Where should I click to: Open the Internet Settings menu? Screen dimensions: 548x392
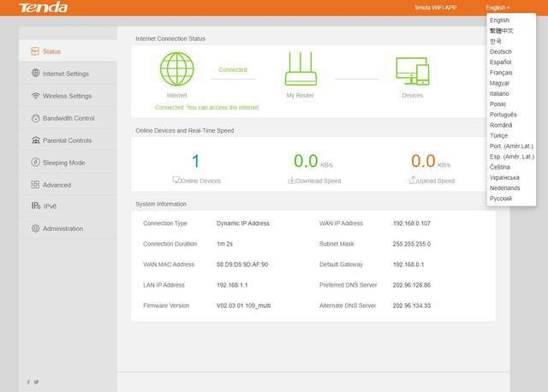(66, 74)
